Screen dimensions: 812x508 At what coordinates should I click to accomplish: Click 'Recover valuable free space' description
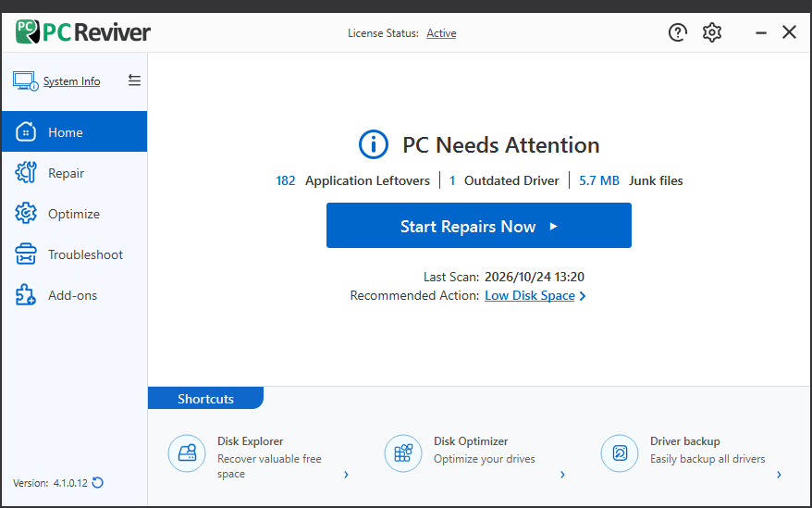(269, 466)
